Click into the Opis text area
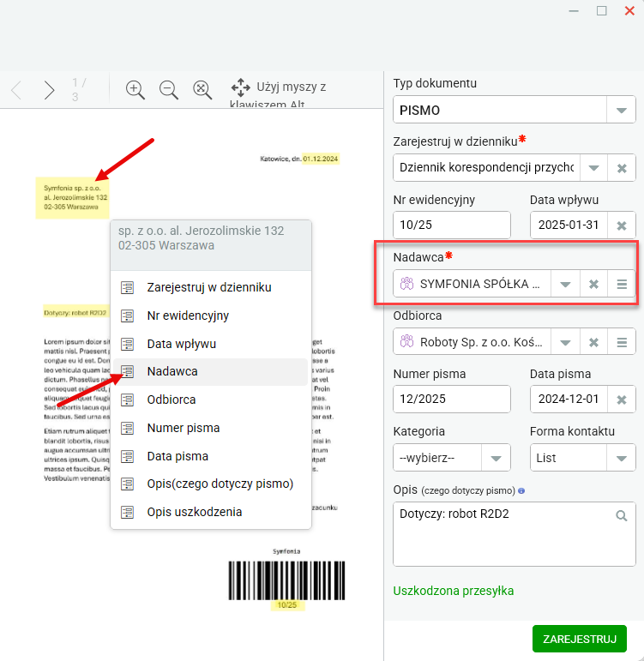 tap(515, 534)
